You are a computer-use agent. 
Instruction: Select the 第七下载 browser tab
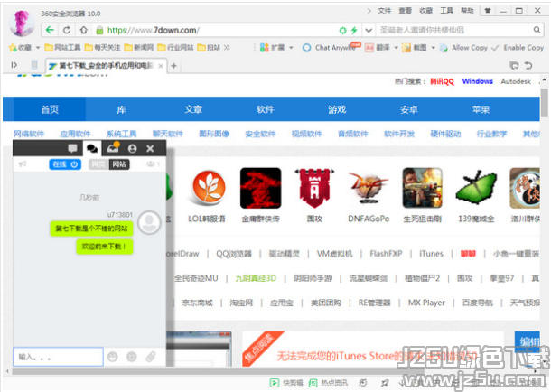[x=106, y=66]
